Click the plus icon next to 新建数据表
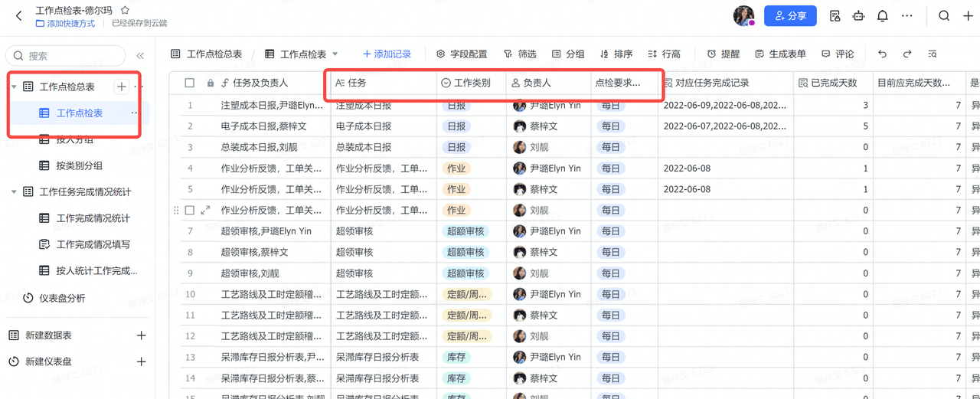This screenshot has width=980, height=399. (x=141, y=335)
